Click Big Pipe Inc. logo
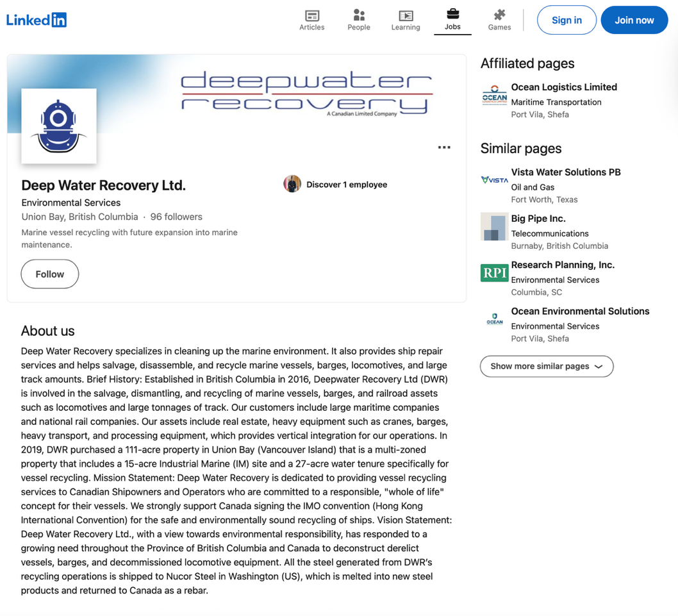The height and width of the screenshot is (616, 678). (495, 227)
